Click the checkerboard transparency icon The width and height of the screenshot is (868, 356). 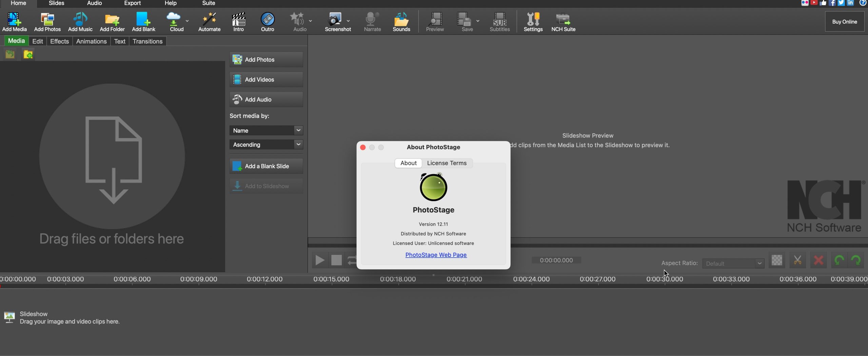point(777,260)
